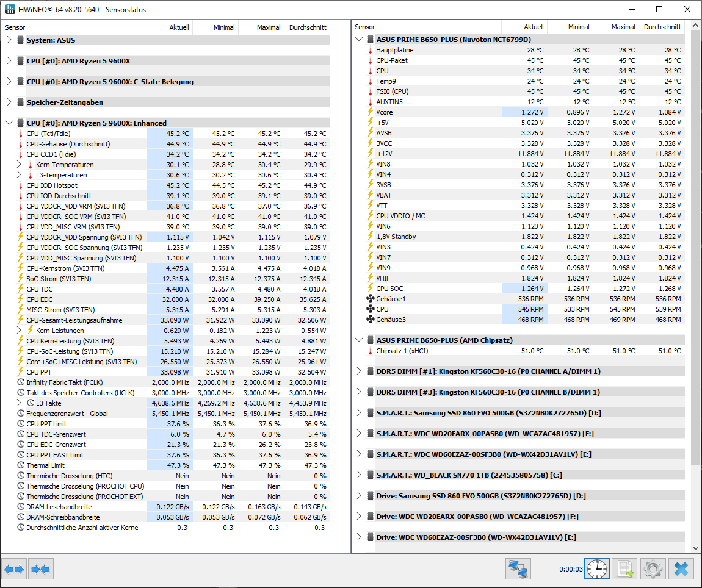Expand the L3-Temperaturen subgroup
The width and height of the screenshot is (702, 588).
tap(19, 174)
